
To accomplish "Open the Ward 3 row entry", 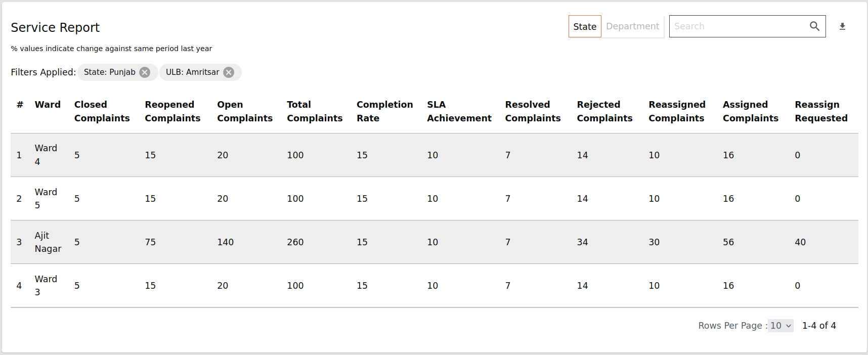I will tap(46, 285).
